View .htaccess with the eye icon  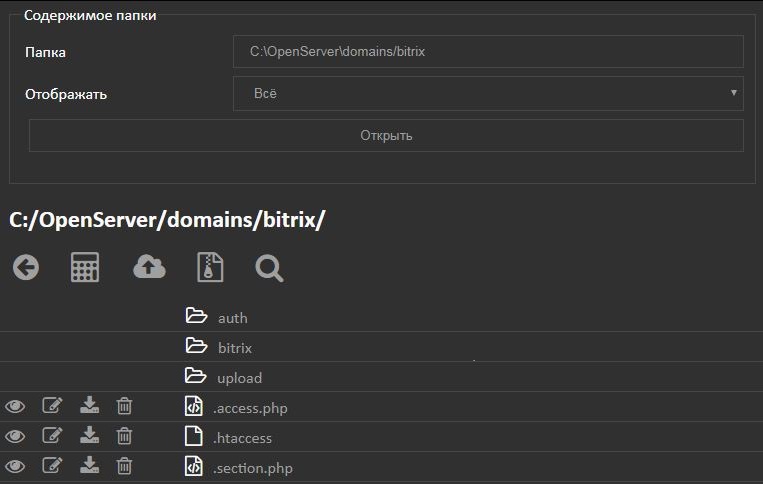15,436
